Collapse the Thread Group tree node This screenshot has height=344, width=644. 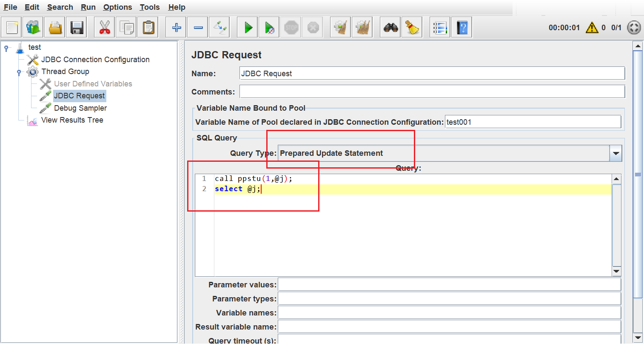(19, 72)
